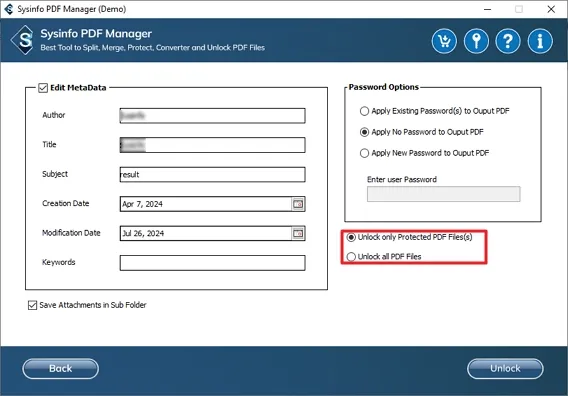The width and height of the screenshot is (568, 396).
Task: Uncheck the Edit MetaData checkbox
Action: coord(43,88)
